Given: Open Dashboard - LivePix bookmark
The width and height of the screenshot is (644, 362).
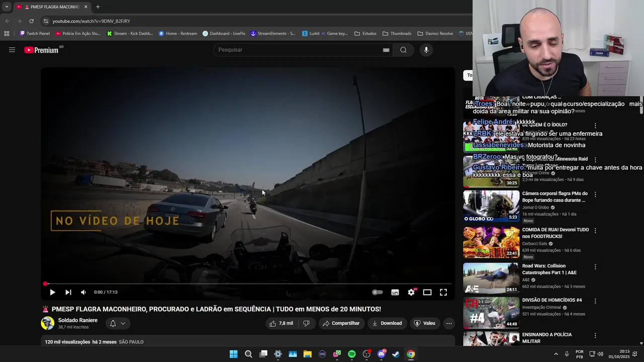Looking at the screenshot, I should tap(224, 34).
